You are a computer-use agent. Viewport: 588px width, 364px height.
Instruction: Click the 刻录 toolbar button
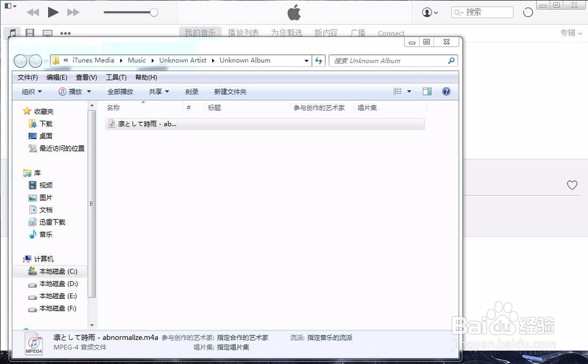point(192,92)
